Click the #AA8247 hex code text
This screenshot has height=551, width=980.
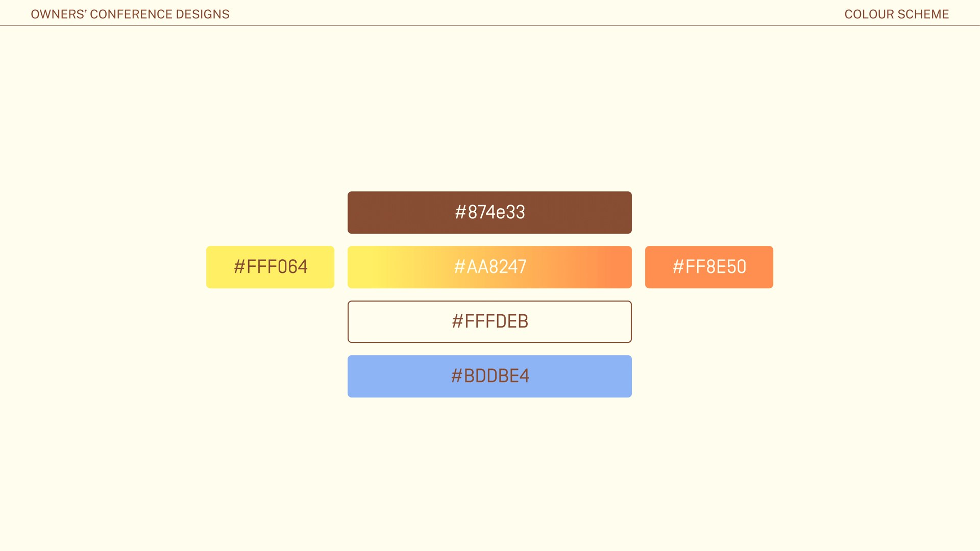coord(490,267)
